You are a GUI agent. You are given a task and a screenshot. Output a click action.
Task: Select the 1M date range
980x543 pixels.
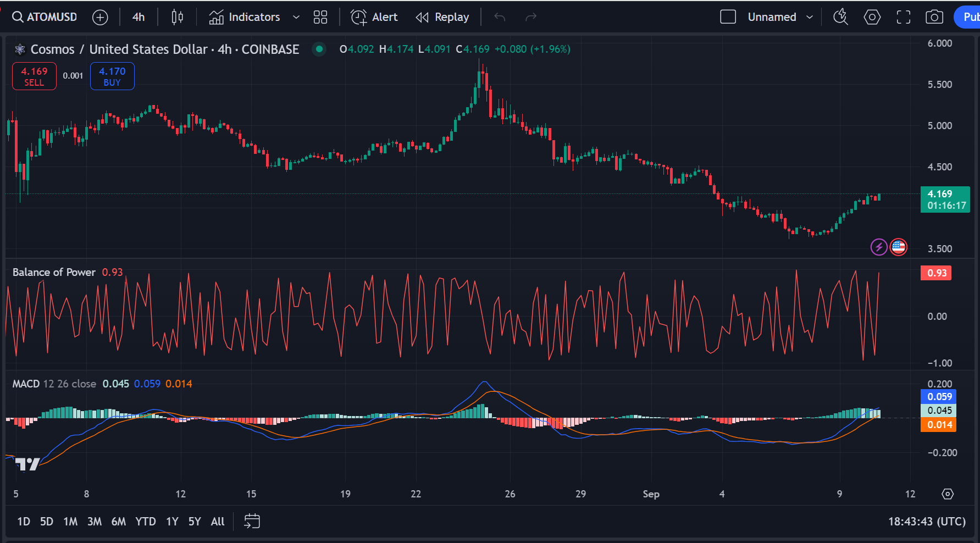coord(70,522)
